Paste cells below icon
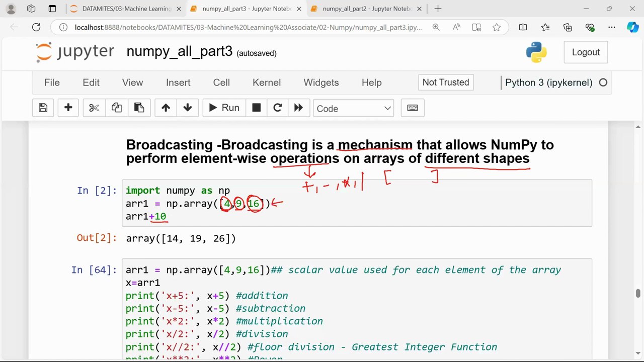Image resolution: width=644 pixels, height=362 pixels. [x=139, y=108]
